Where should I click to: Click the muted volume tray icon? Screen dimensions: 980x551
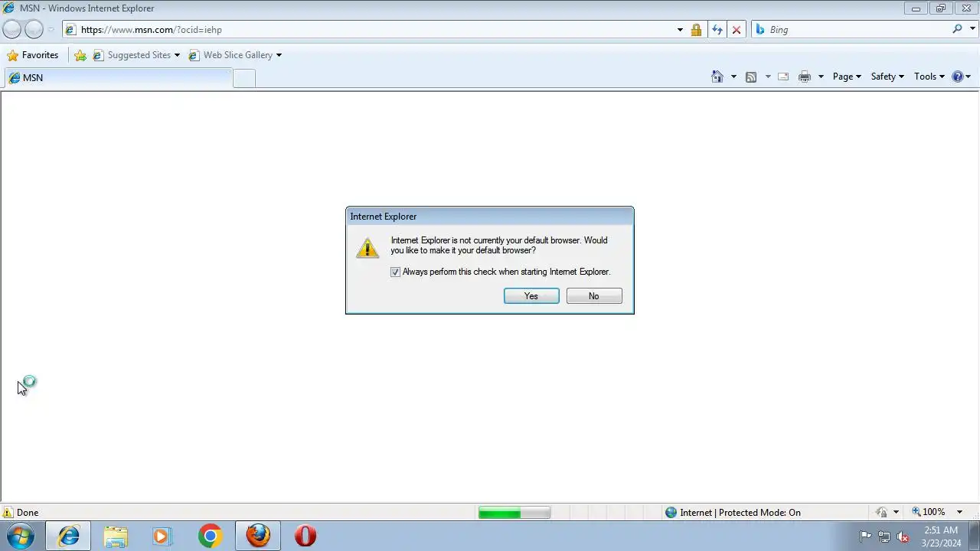point(903,536)
